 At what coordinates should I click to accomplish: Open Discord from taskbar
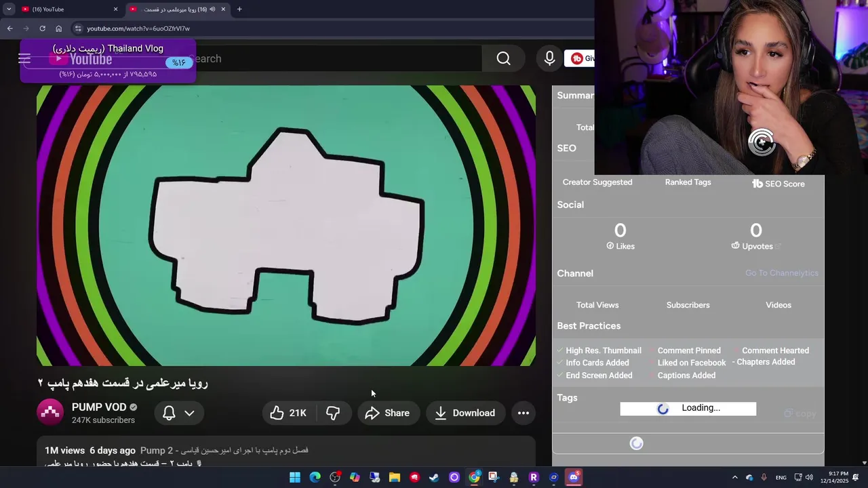click(x=574, y=477)
